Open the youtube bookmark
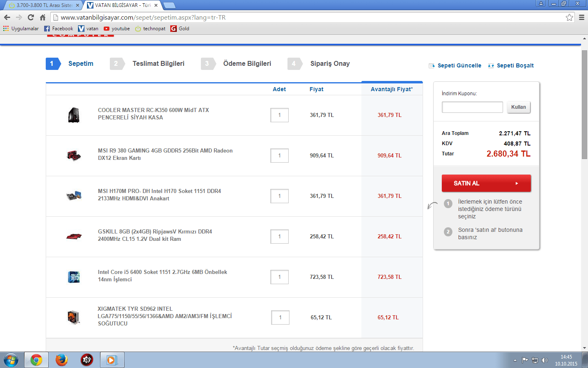 pyautogui.click(x=117, y=29)
